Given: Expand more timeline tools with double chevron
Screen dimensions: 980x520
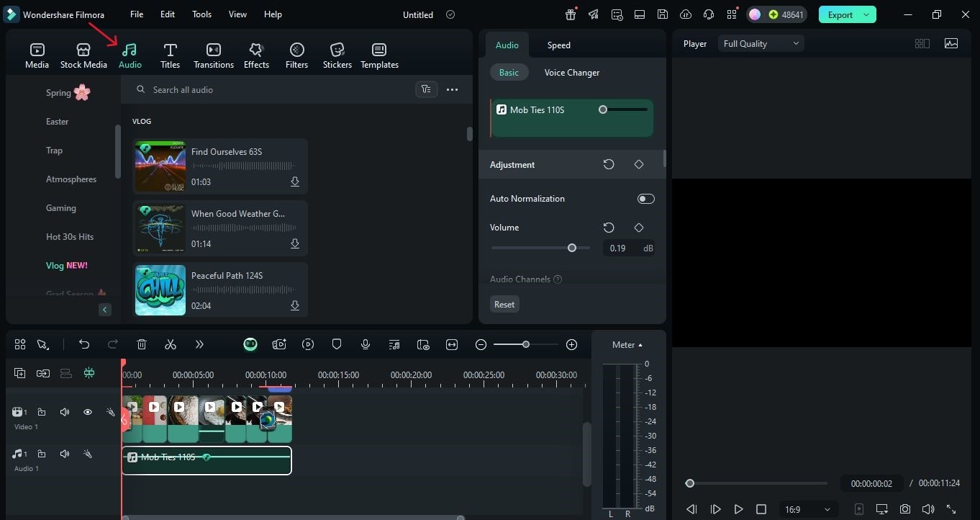Looking at the screenshot, I should (x=199, y=345).
